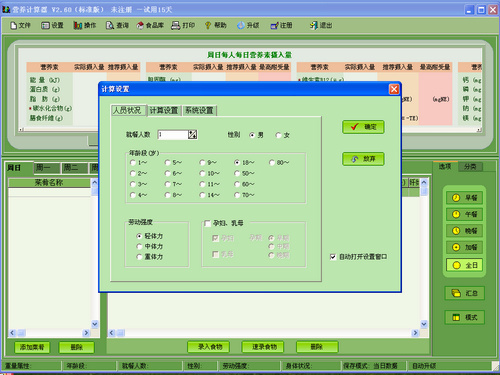The width and height of the screenshot is (500, 375).
Task: Click the 就餐人数 number input field
Action: (x=173, y=135)
